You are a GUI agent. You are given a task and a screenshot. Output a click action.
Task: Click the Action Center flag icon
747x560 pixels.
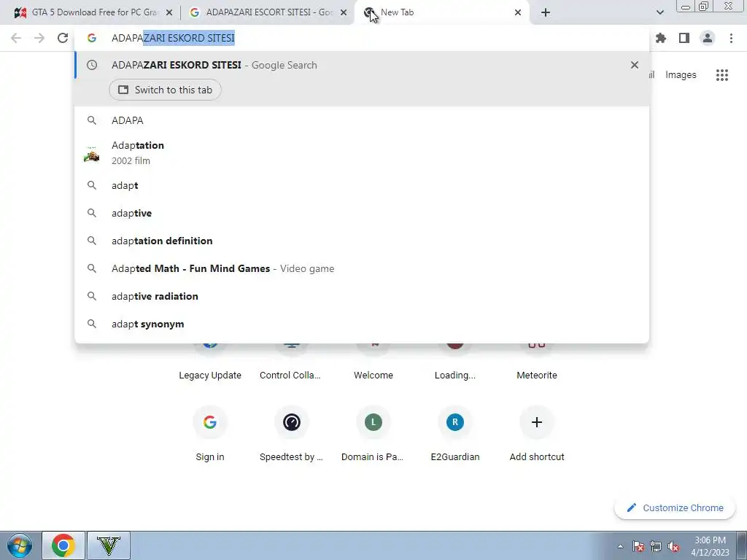pyautogui.click(x=638, y=546)
